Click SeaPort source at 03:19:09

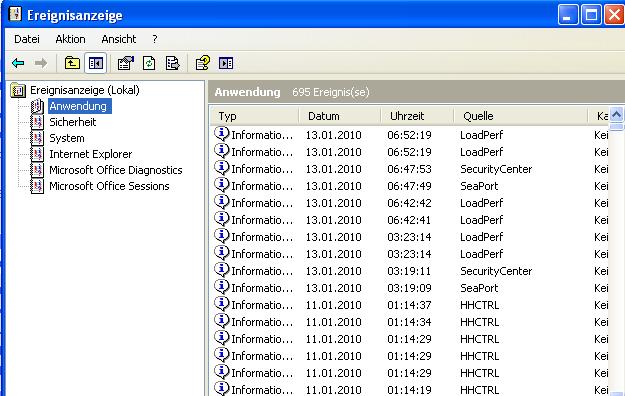(479, 288)
